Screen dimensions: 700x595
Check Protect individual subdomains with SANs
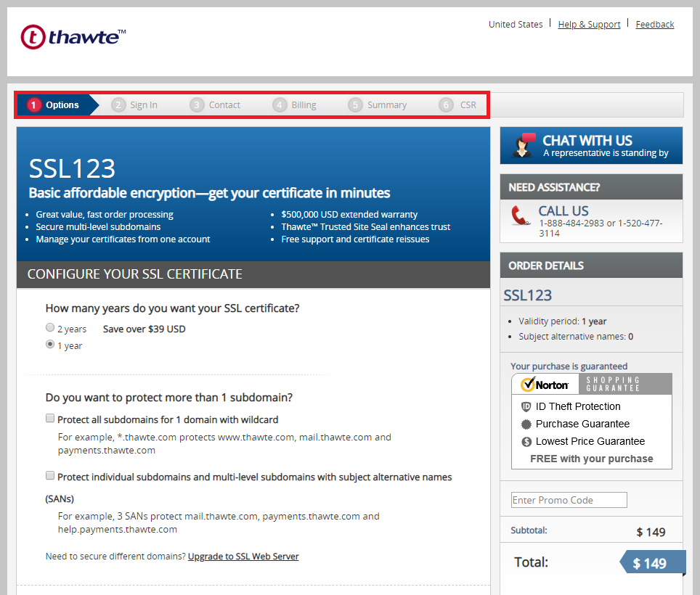50,475
